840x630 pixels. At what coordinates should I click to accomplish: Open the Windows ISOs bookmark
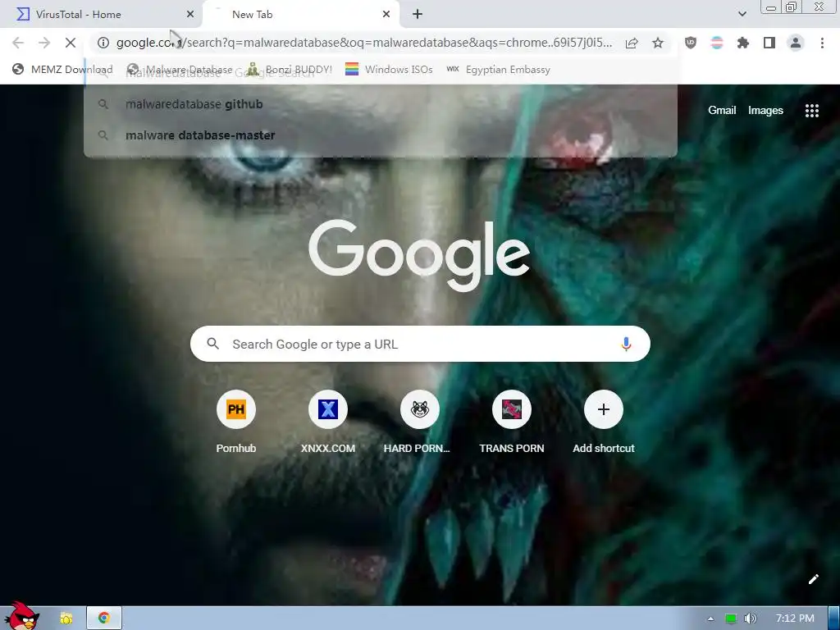point(389,70)
